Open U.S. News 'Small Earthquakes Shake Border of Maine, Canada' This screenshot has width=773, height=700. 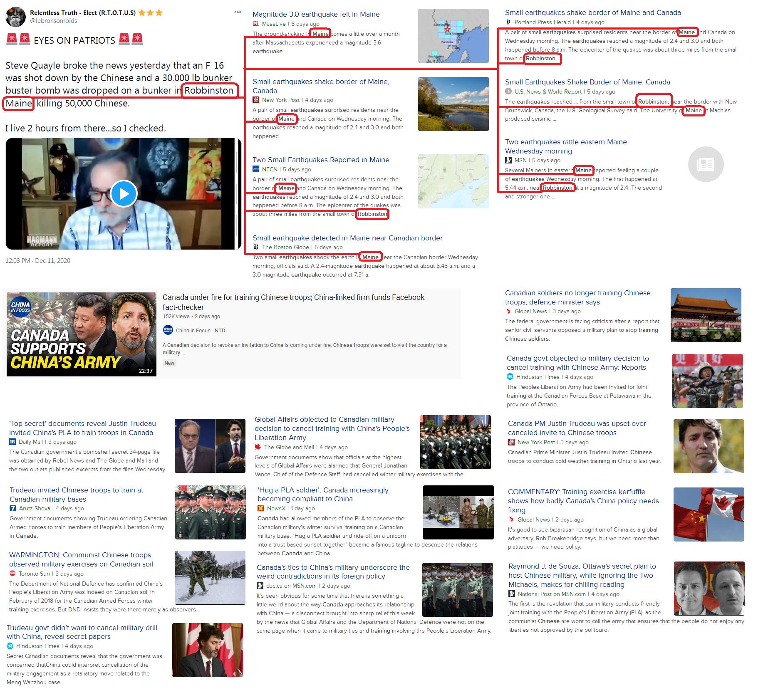[587, 82]
